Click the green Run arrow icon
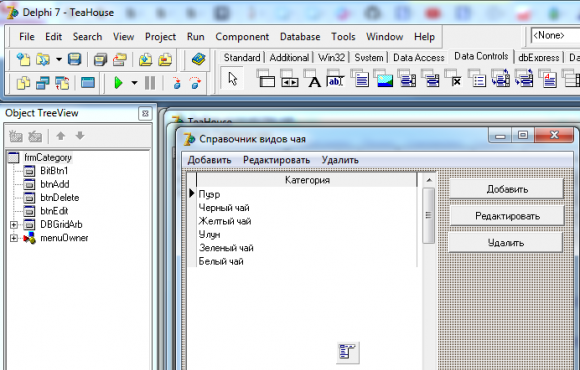580x370 pixels. coord(118,83)
